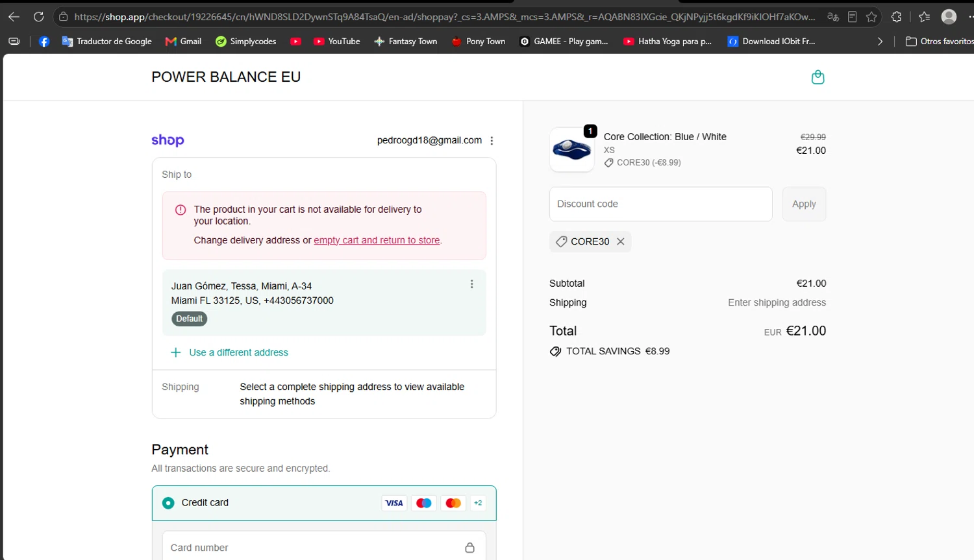Image resolution: width=974 pixels, height=560 pixels.
Task: Choose Use a different address
Action: 229,352
